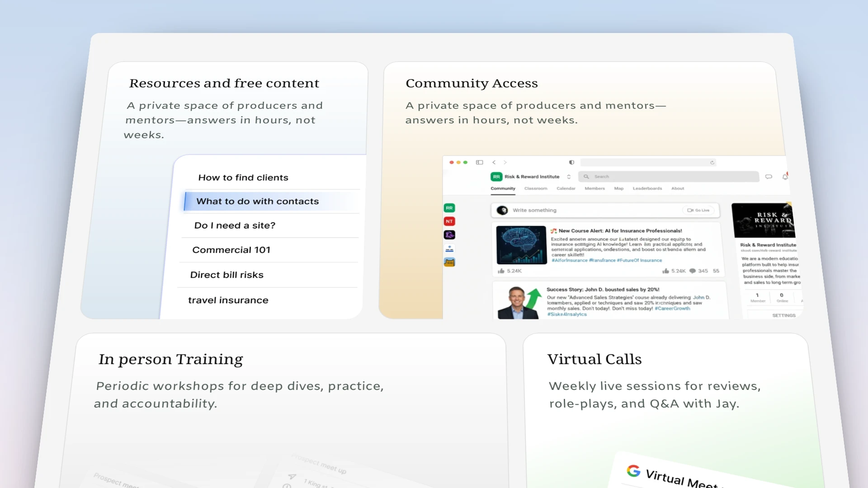Screen dimensions: 868x488
Task: Open the Members tab
Action: (594, 188)
